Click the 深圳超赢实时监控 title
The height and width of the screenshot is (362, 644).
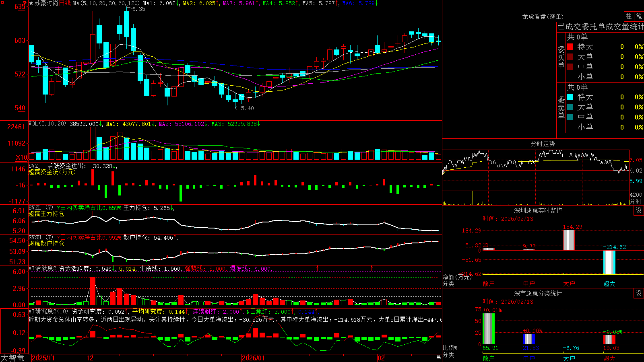538,210
